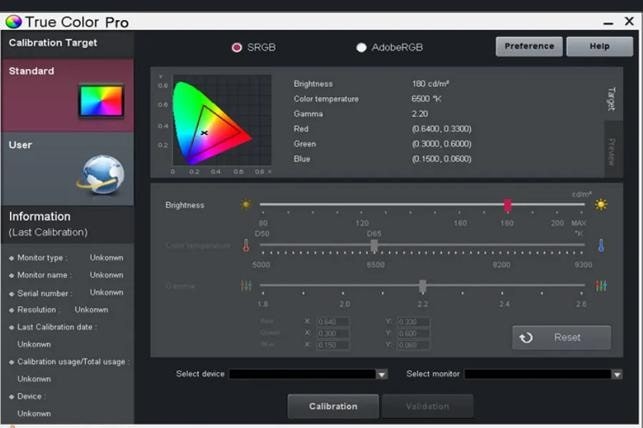
Task: Click the blue thermometer cool icon
Action: point(601,246)
